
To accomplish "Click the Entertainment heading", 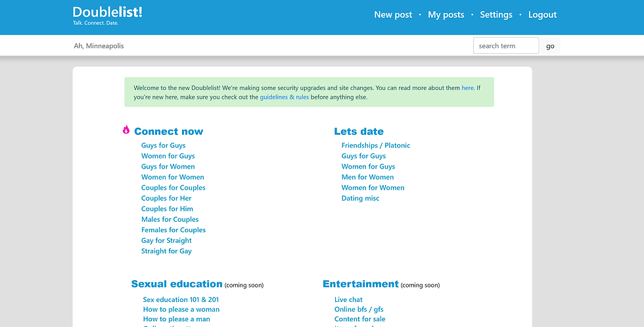I will (x=361, y=284).
